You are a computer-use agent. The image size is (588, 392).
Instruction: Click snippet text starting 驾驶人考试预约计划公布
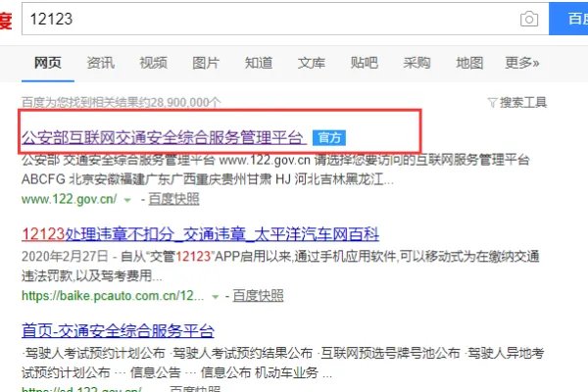coord(283,363)
